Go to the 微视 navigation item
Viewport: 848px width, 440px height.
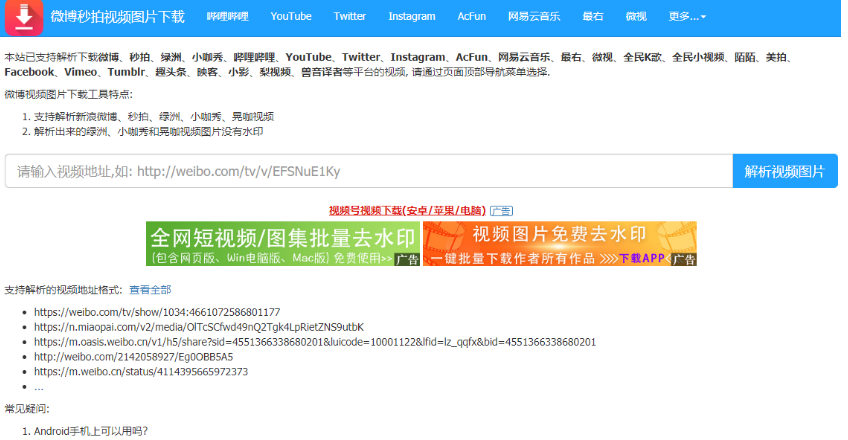[x=636, y=17]
